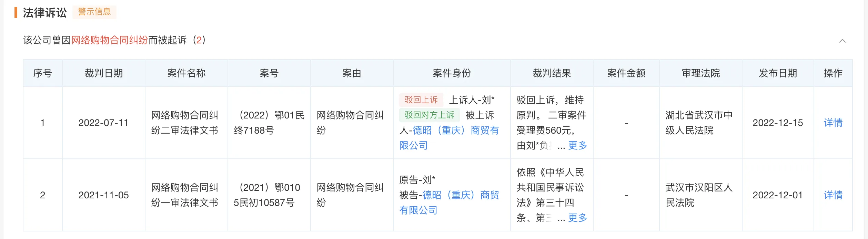This screenshot has width=868, height=239.
Task: Open 德昭（重庆）商贸有限公司 defendant link in row 2
Action: click(x=449, y=202)
